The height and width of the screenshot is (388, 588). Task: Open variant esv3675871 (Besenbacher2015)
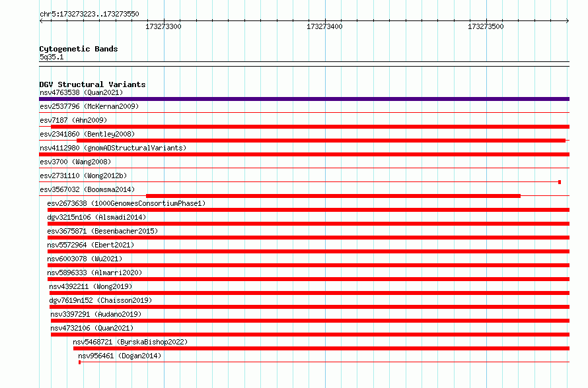(x=103, y=231)
